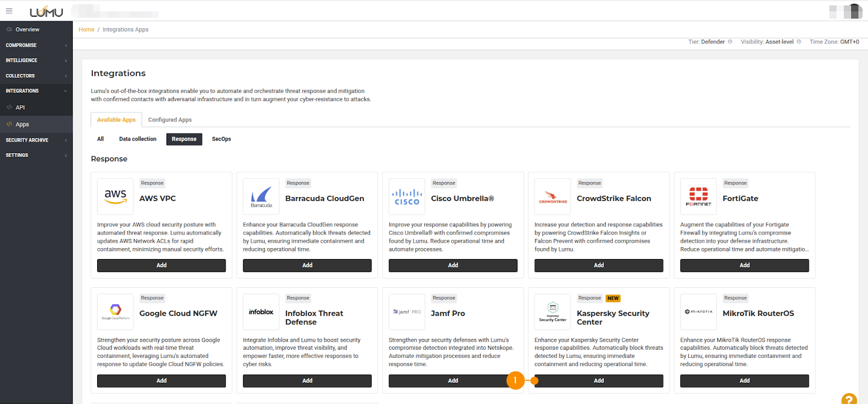
Task: Switch to the Configured Apps tab
Action: 170,120
